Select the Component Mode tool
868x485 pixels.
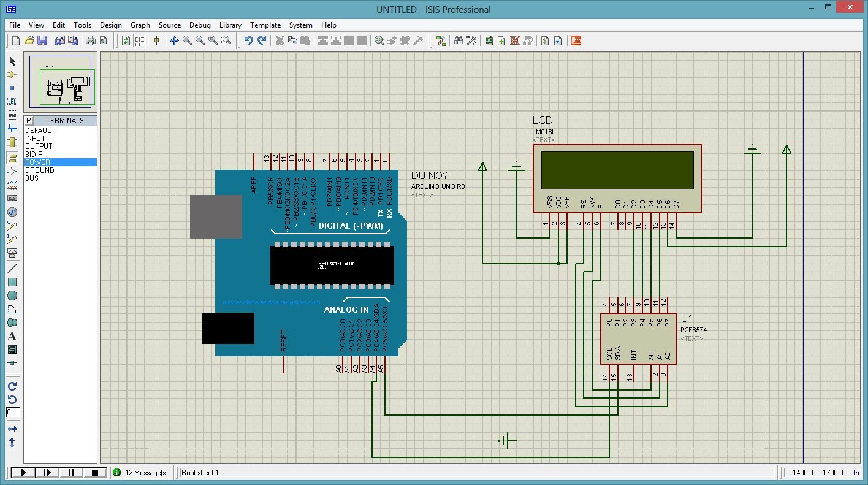point(12,75)
